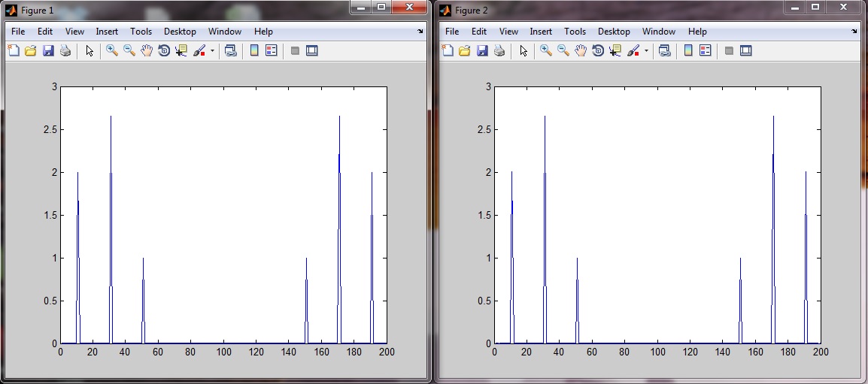
Task: Open the File menu in Figure 1
Action: point(18,32)
